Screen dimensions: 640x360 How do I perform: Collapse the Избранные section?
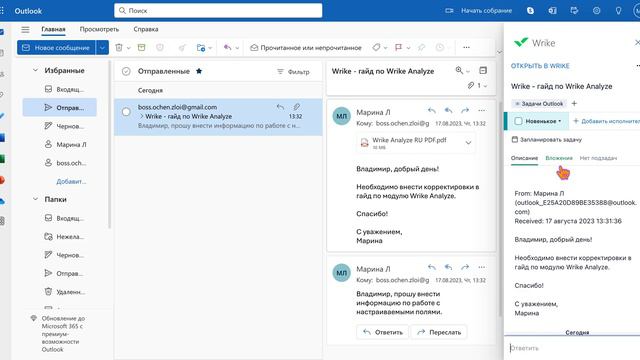(35, 70)
